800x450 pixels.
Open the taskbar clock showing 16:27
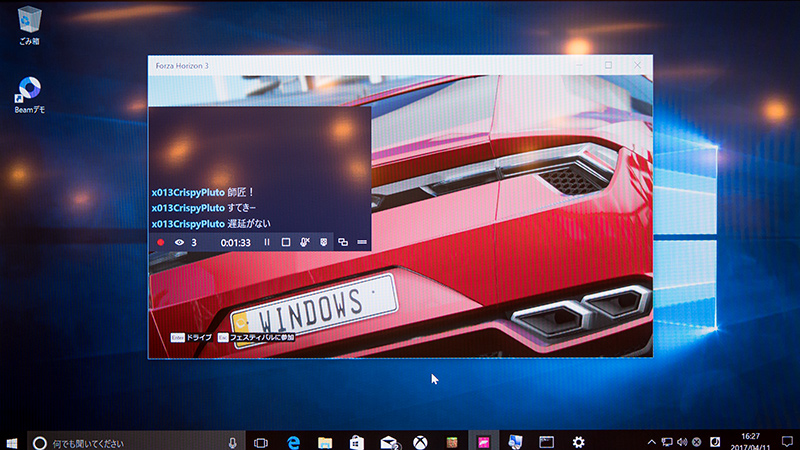pyautogui.click(x=750, y=441)
